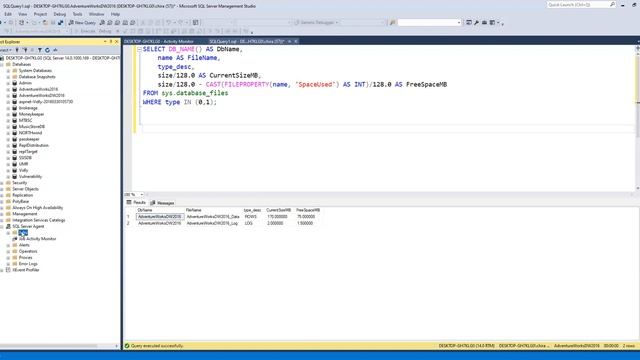Click the type_desc column header
Image resolution: width=640 pixels, height=360 pixels.
click(x=253, y=210)
